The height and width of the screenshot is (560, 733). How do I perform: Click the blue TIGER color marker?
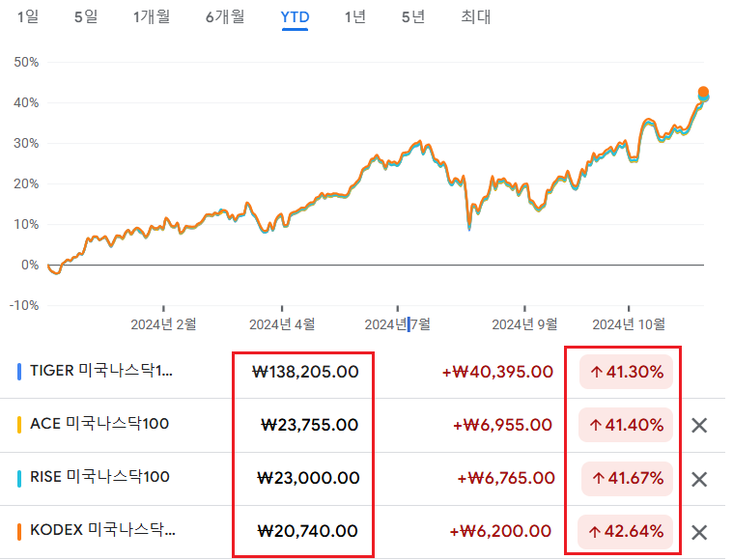[x=19, y=372]
